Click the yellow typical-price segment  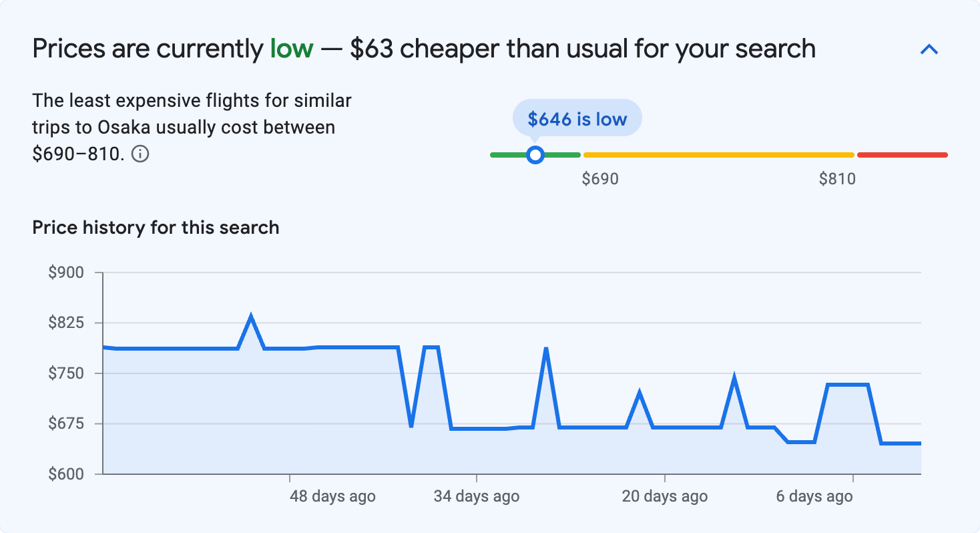click(x=718, y=154)
